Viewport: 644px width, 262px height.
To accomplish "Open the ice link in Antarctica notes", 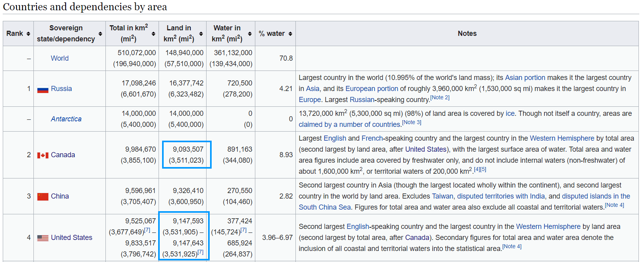I will tap(510, 113).
